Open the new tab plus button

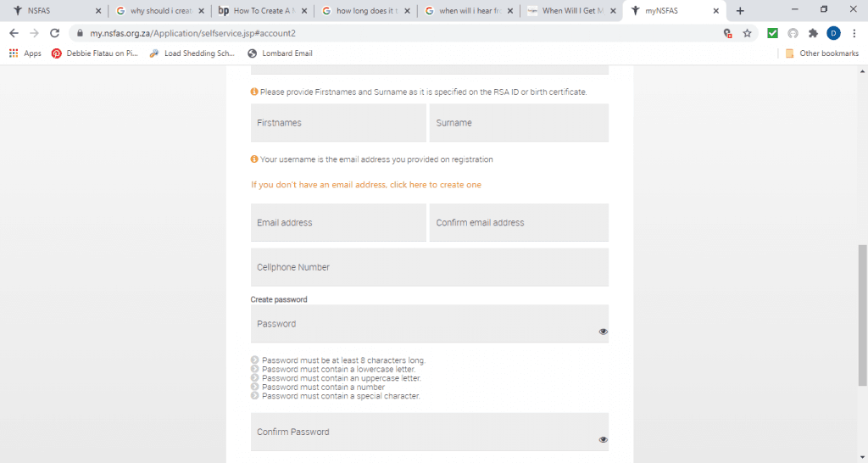click(x=740, y=11)
